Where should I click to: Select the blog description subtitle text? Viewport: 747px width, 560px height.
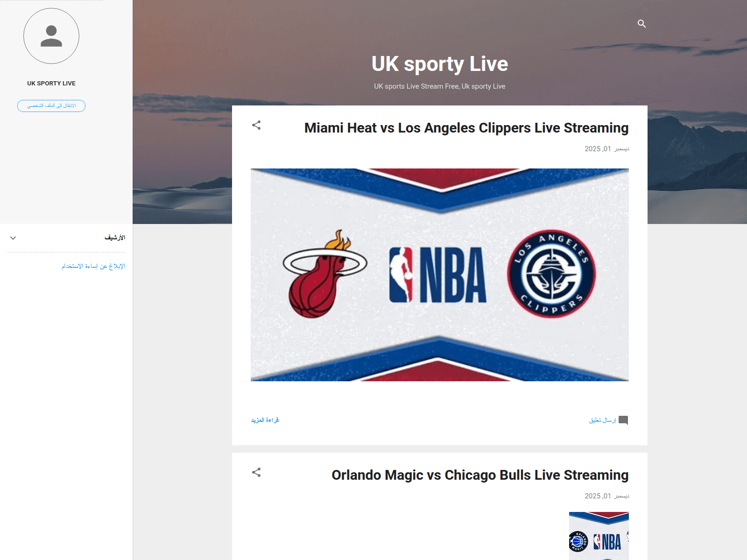point(440,86)
